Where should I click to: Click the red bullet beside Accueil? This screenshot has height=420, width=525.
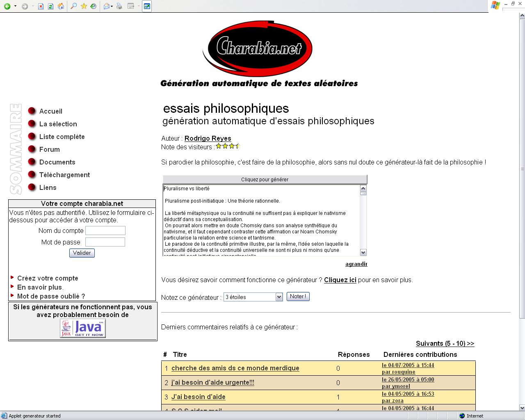click(32, 111)
